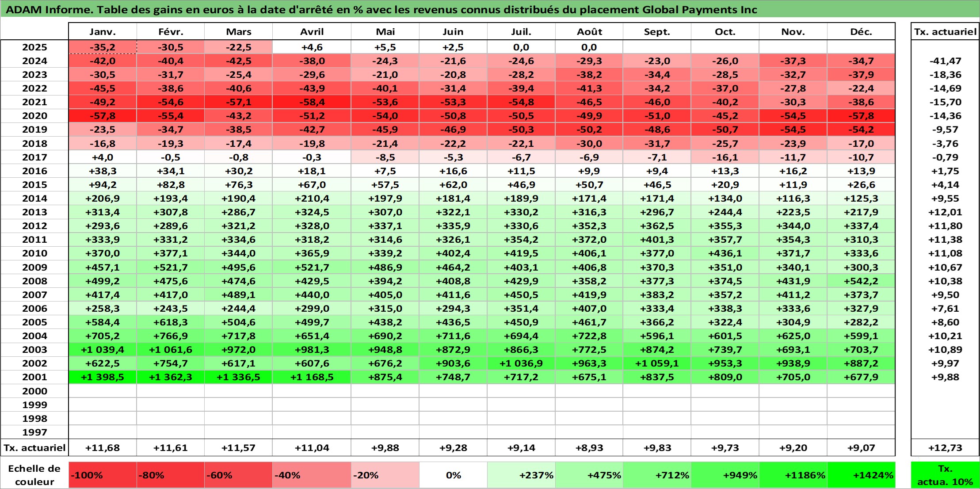The image size is (980, 489).
Task: Click the +1 168,5 cell in 2001
Action: [x=312, y=377]
